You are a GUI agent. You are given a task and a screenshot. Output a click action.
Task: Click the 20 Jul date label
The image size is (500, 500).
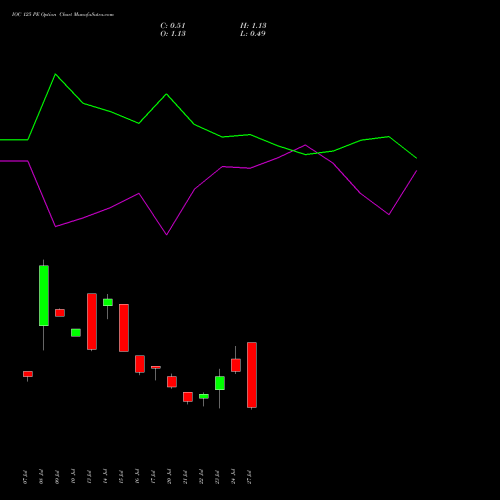click(x=169, y=477)
